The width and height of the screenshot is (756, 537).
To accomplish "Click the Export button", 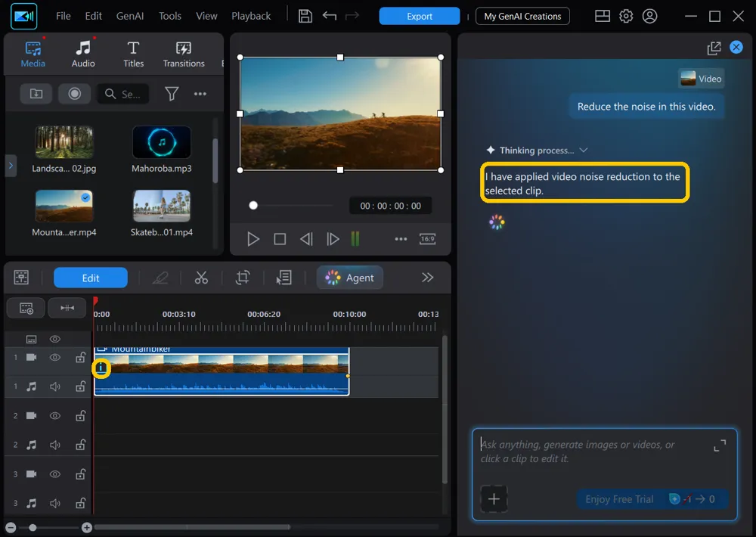I will tap(419, 16).
